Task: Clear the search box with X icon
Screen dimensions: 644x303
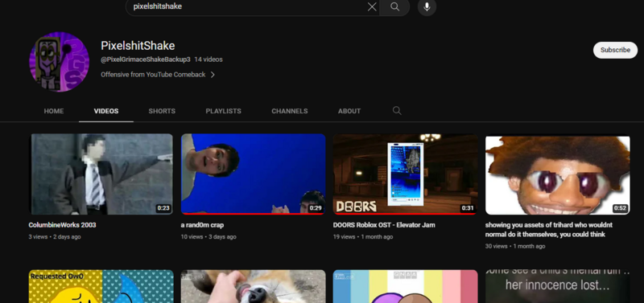Action: tap(372, 6)
